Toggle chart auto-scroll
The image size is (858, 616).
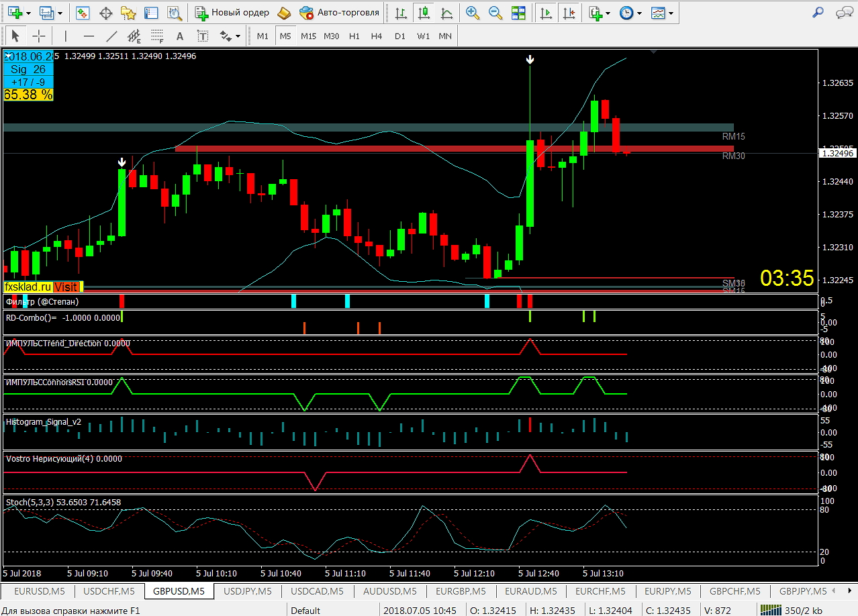click(546, 12)
